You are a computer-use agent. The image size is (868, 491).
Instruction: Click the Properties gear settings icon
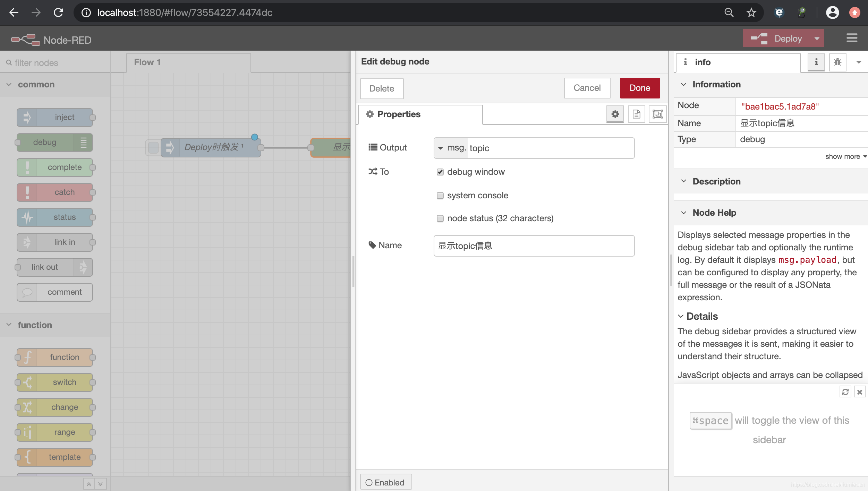coord(615,114)
